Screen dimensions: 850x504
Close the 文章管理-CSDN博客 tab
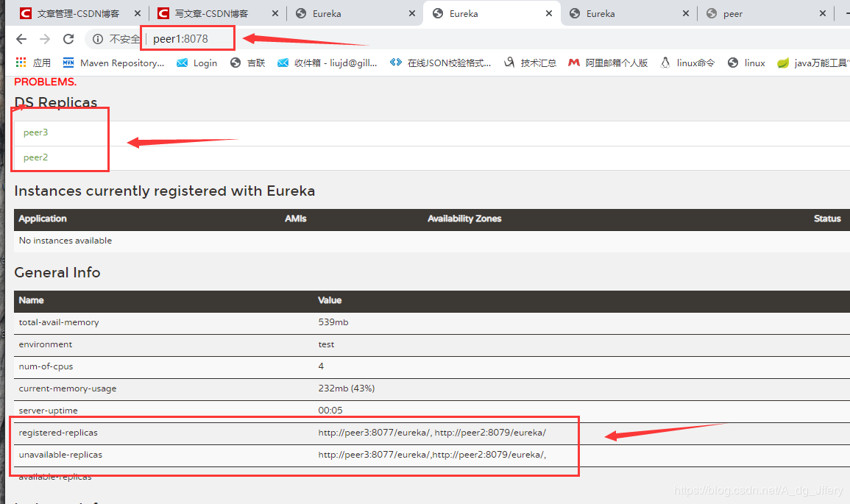click(137, 13)
